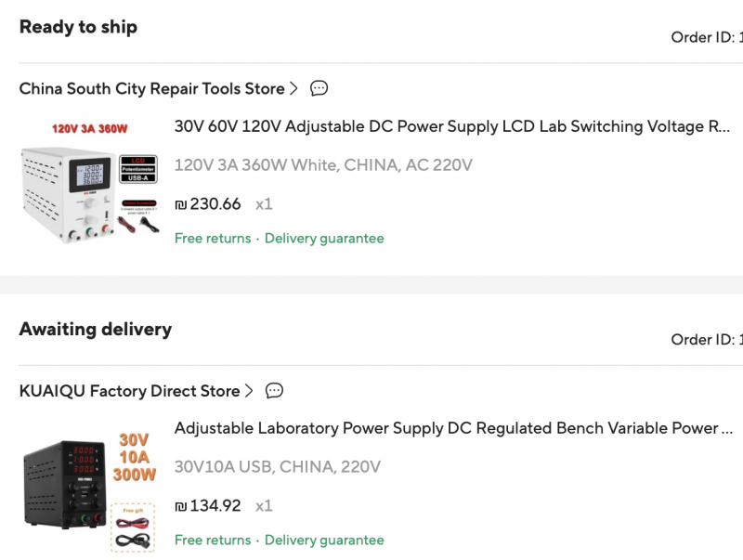Open chat icon for China South City store
The height and width of the screenshot is (560, 743).
319,89
